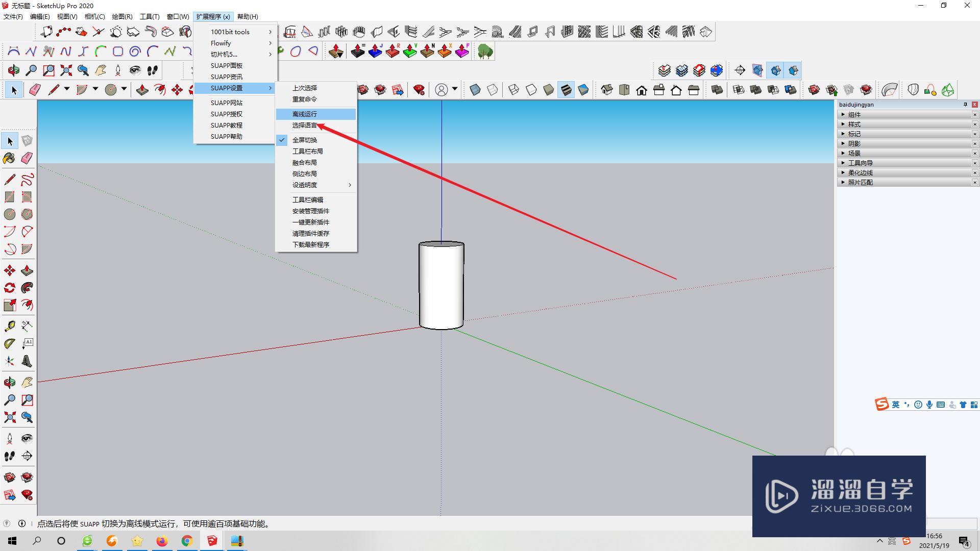Click the green tree plugin icon
The height and width of the screenshot is (551, 980).
pyautogui.click(x=485, y=52)
